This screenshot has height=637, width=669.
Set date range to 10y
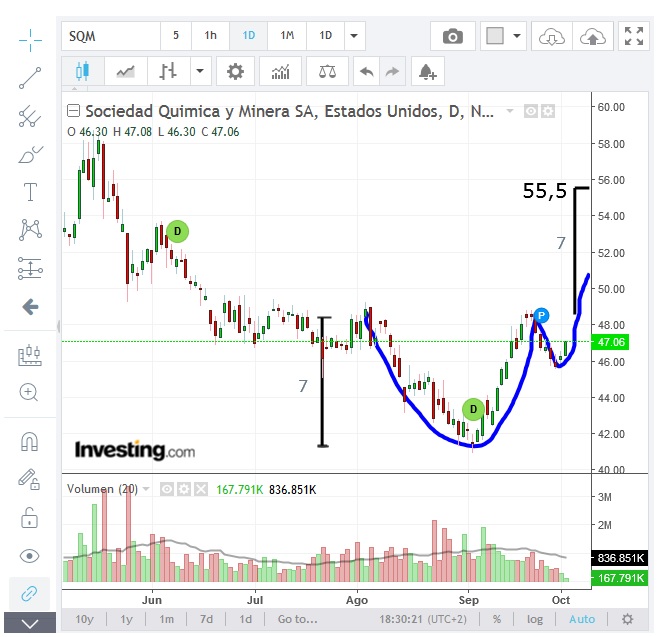[x=84, y=619]
